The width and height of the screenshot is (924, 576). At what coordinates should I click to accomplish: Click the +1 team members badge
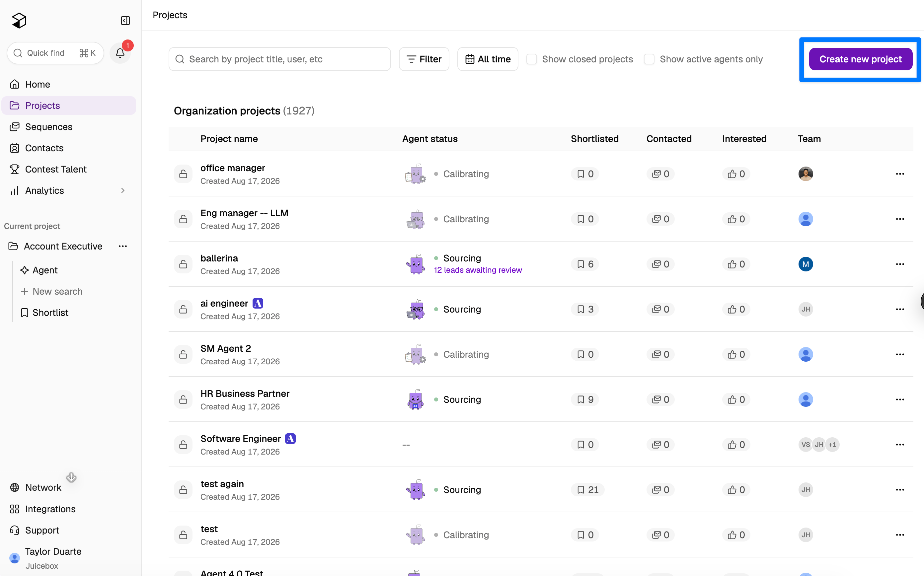pos(832,445)
